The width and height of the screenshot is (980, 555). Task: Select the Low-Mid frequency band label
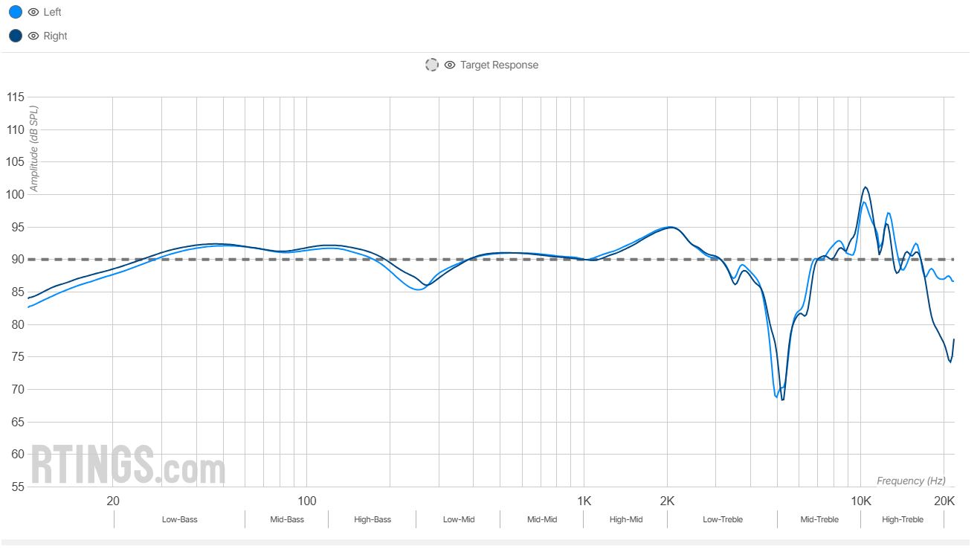pos(459,519)
